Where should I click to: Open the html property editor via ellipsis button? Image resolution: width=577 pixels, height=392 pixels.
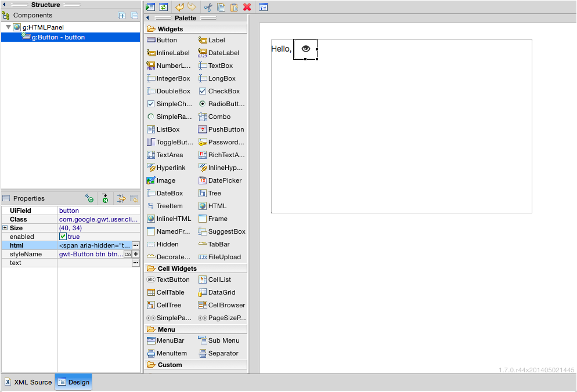[135, 245]
